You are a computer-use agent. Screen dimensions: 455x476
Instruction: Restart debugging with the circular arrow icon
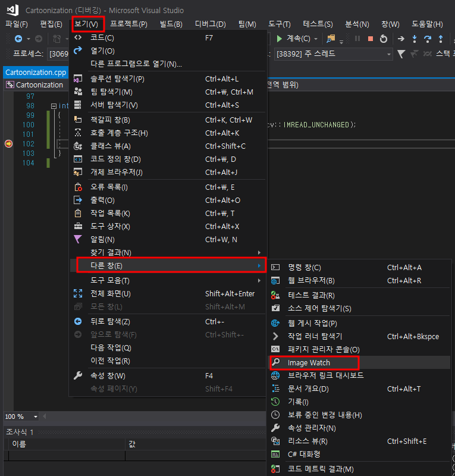click(384, 39)
